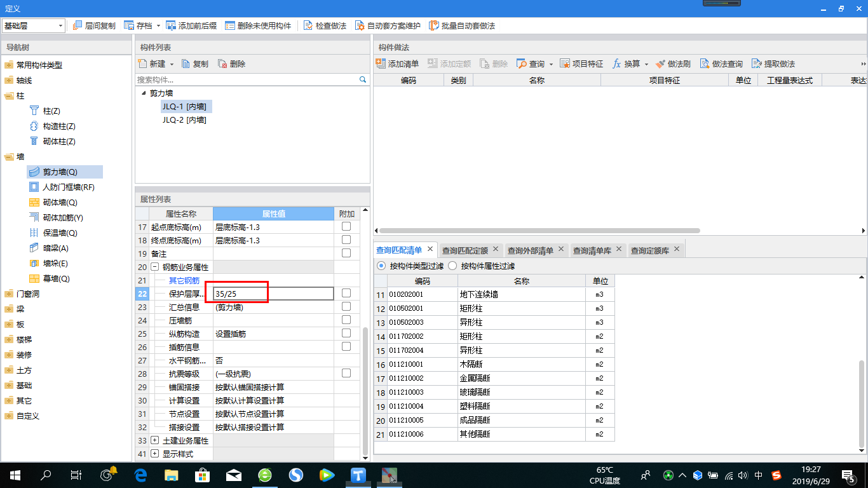Click 其它钢筋 property link

coord(184,280)
